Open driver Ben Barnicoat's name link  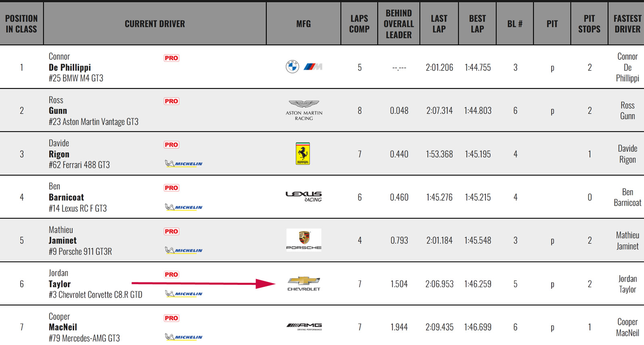point(66,197)
